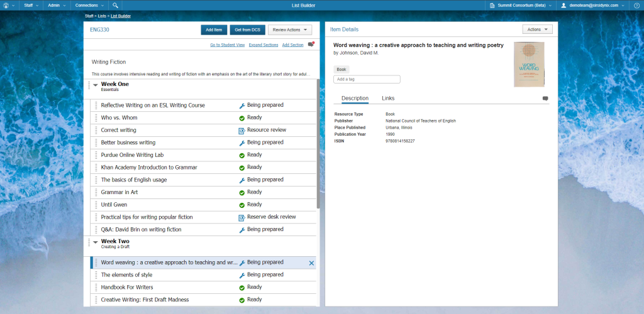Click the search magnifier icon in top bar
Image resolution: width=644 pixels, height=314 pixels.
115,5
